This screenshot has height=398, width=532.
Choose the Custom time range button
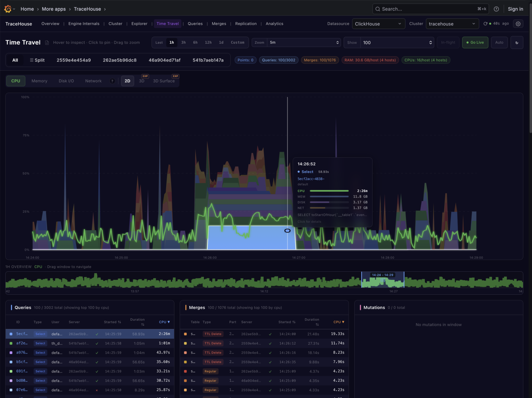coord(237,43)
